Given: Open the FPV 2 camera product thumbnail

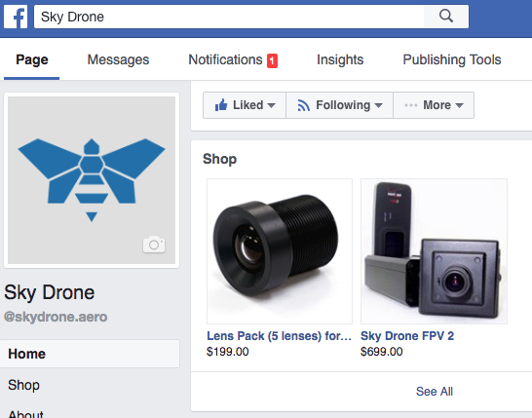Looking at the screenshot, I should (x=434, y=251).
